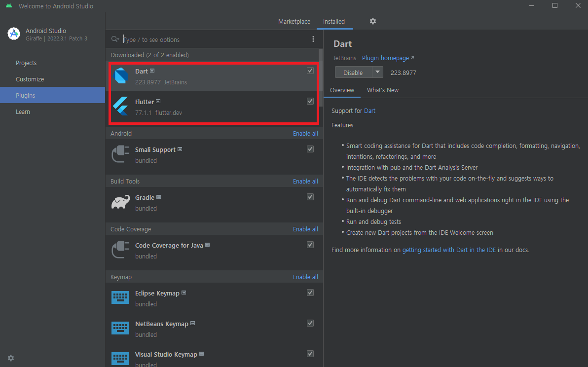Screen dimensions: 588x367
Task: Click the Smali Support plug icon
Action: pos(120,154)
